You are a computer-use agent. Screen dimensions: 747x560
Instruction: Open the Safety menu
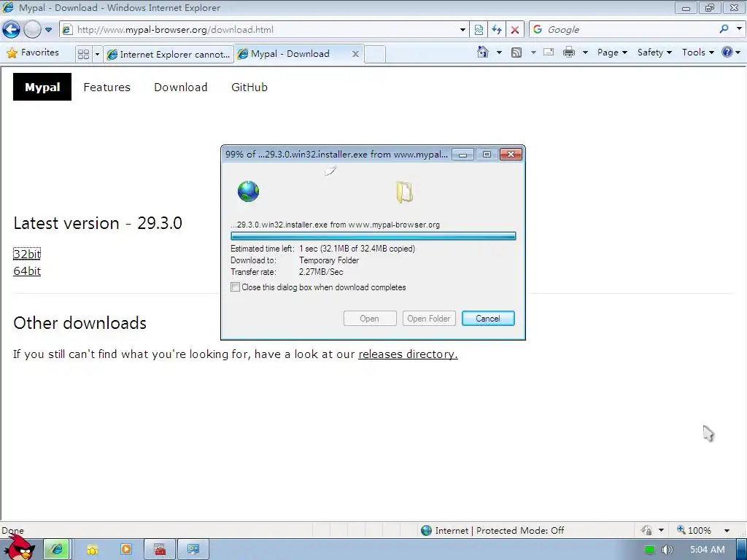click(654, 52)
